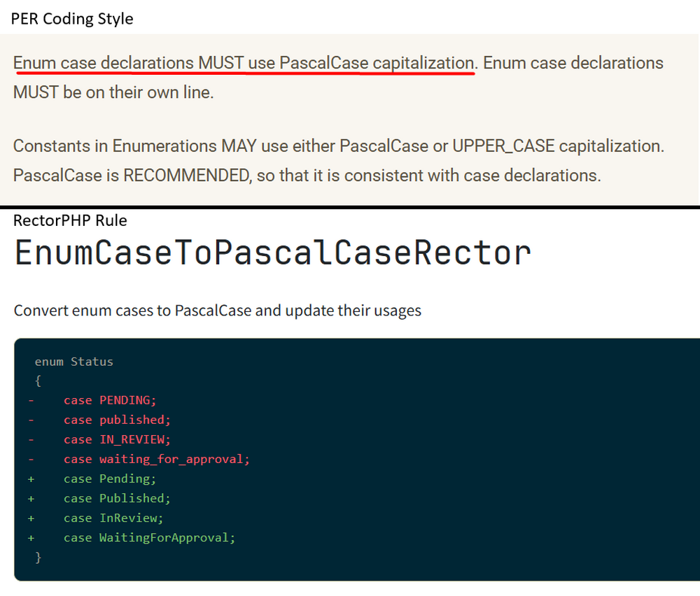Click the added 'case Pending;' line
Viewport: 700px width, 596px height.
[110, 478]
